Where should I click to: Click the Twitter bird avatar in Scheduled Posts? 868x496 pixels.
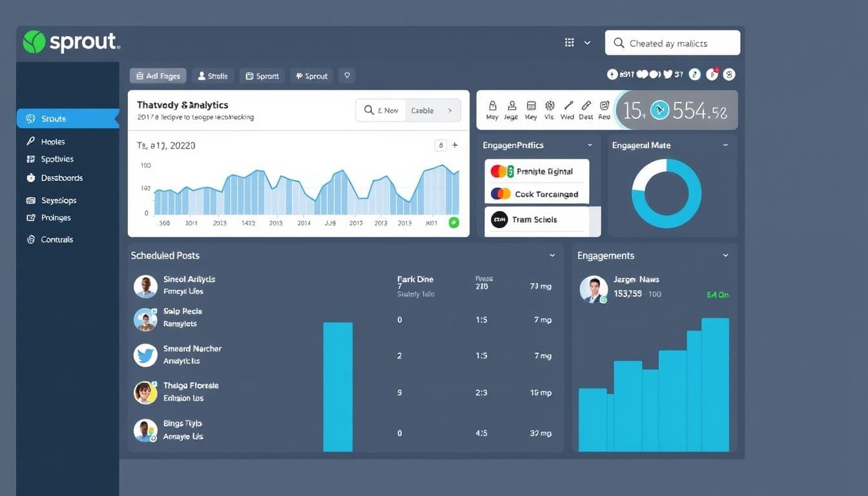point(145,355)
